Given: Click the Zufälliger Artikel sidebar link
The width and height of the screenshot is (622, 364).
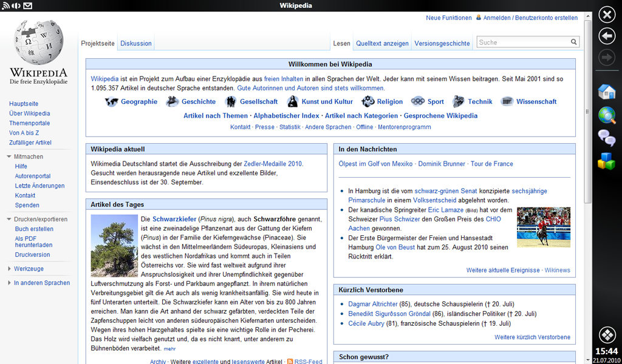Looking at the screenshot, I should 30,143.
